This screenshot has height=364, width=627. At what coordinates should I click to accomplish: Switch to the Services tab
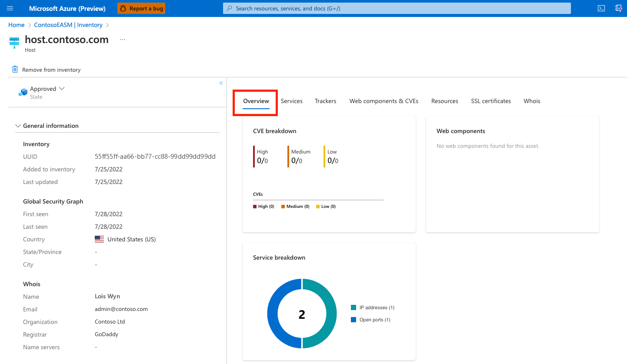[x=292, y=101]
